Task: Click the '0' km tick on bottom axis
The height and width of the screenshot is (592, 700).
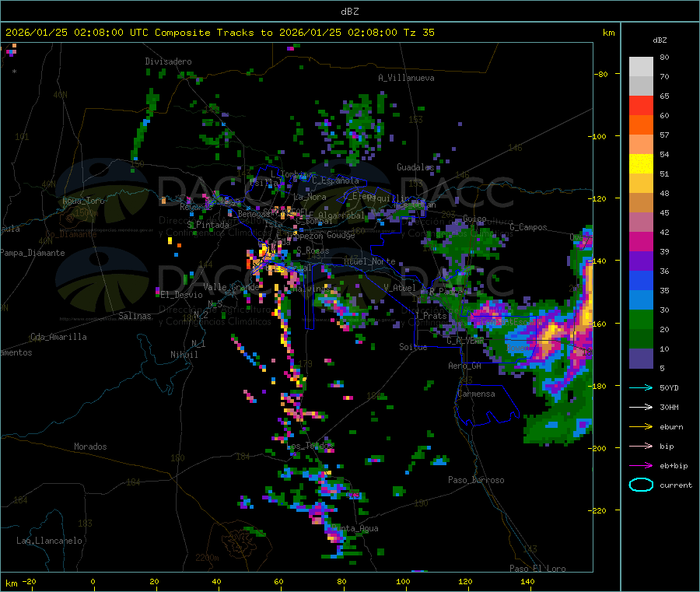Action: tap(93, 581)
